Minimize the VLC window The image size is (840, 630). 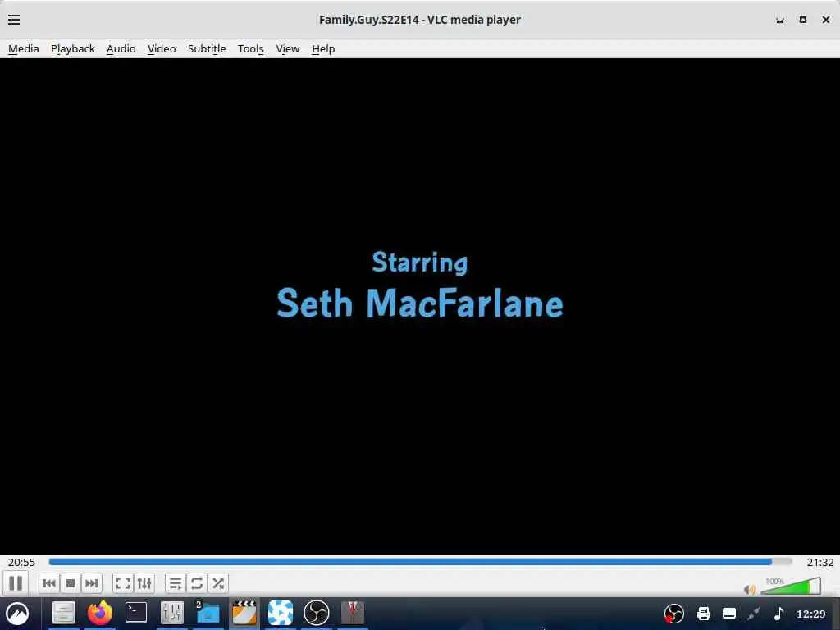click(x=780, y=20)
